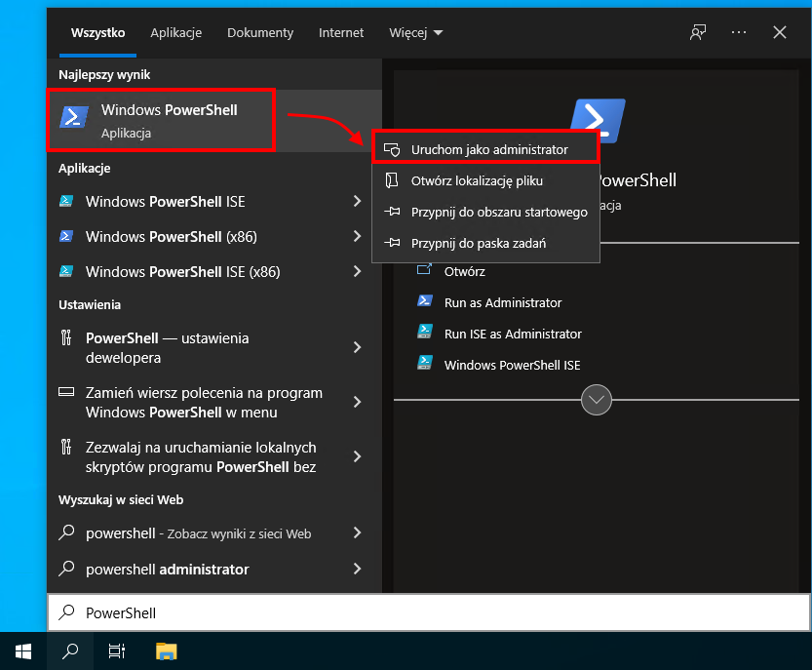Image resolution: width=812 pixels, height=670 pixels.
Task: Switch to the 'Internet' tab
Action: click(341, 32)
